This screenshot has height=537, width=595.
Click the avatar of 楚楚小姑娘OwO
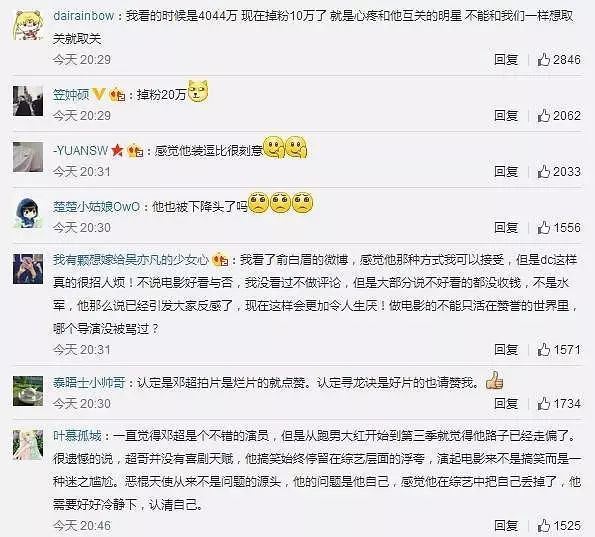click(28, 213)
